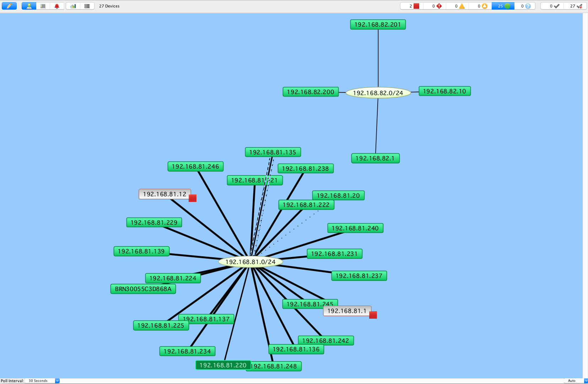This screenshot has height=384, width=588.
Task: Select the 192.168.81.0/24 subnet node
Action: click(250, 262)
